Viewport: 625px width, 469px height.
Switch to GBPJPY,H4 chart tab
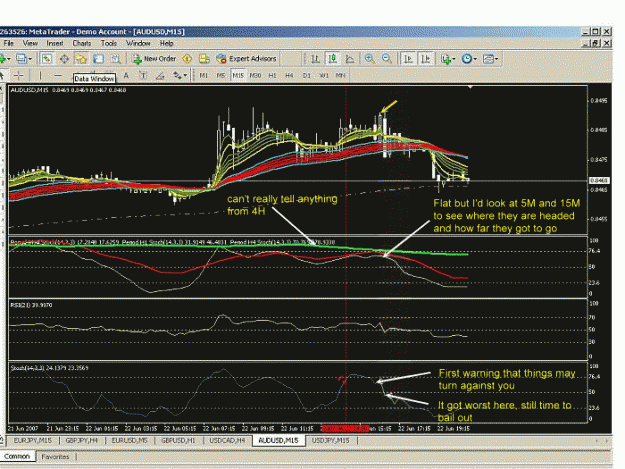pos(82,440)
